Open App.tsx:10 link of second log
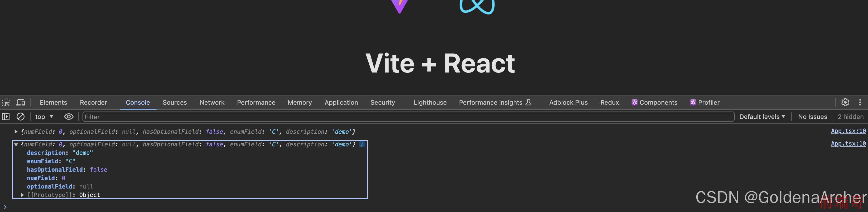The height and width of the screenshot is (212, 868). (848, 144)
